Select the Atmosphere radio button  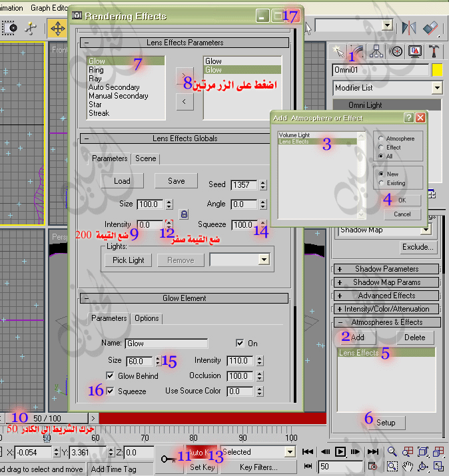click(x=380, y=138)
